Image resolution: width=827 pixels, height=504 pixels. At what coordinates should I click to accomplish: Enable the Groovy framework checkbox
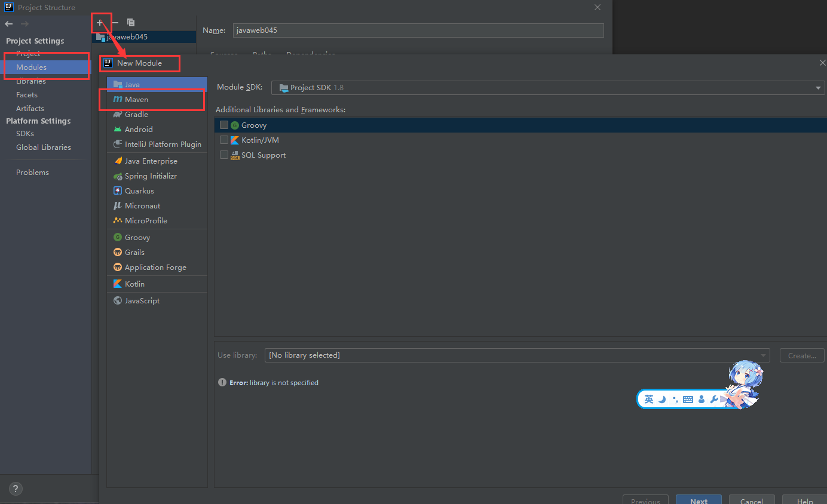[224, 125]
